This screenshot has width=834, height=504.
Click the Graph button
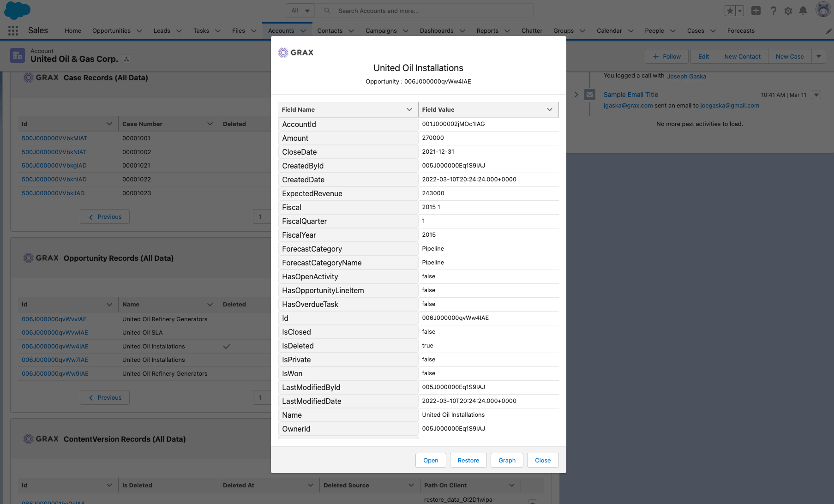[x=507, y=460]
